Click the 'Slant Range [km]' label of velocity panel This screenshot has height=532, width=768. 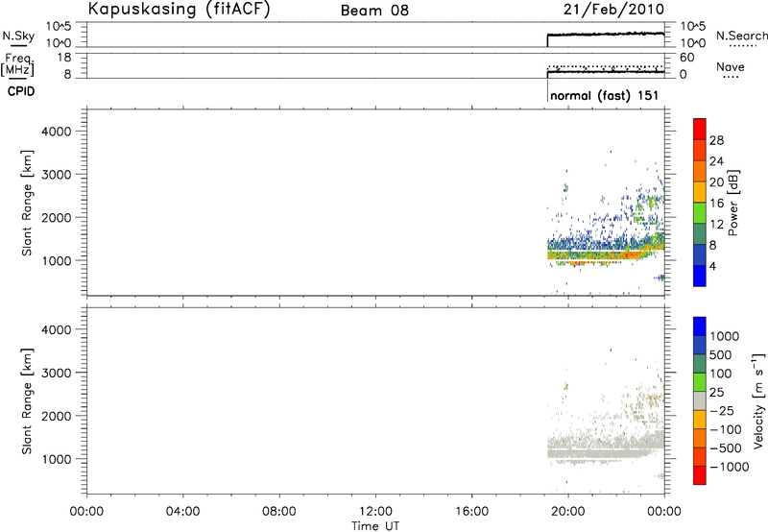click(x=27, y=401)
